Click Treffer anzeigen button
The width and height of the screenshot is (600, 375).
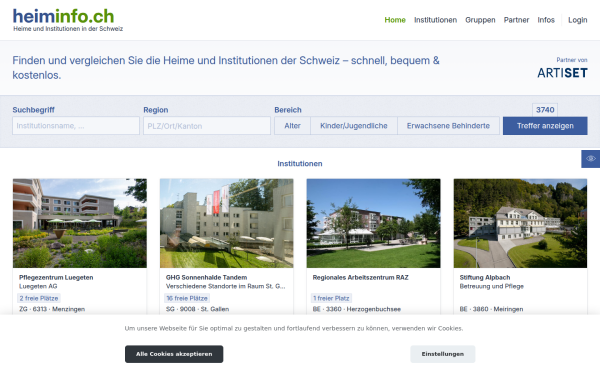click(x=545, y=126)
